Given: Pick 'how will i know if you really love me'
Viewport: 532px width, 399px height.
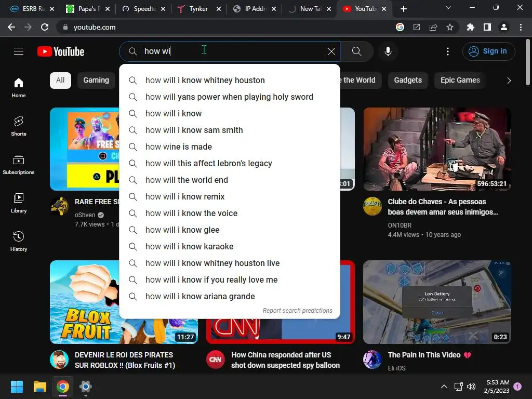Looking at the screenshot, I should coord(230,280).
